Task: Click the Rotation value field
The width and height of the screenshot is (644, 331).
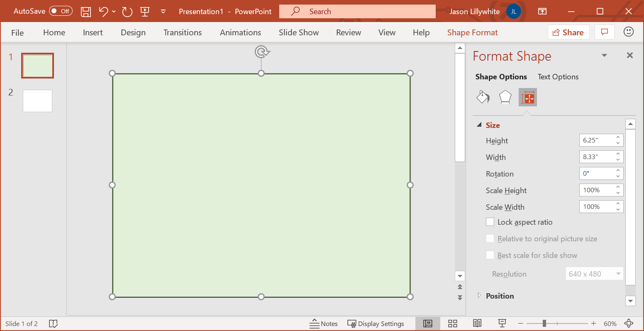Action: [596, 174]
